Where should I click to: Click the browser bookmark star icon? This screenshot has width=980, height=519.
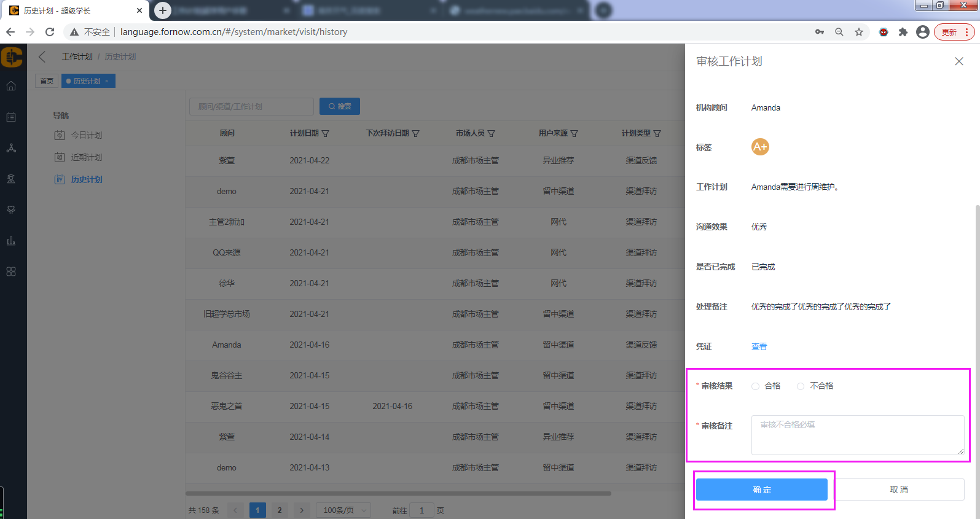point(859,32)
